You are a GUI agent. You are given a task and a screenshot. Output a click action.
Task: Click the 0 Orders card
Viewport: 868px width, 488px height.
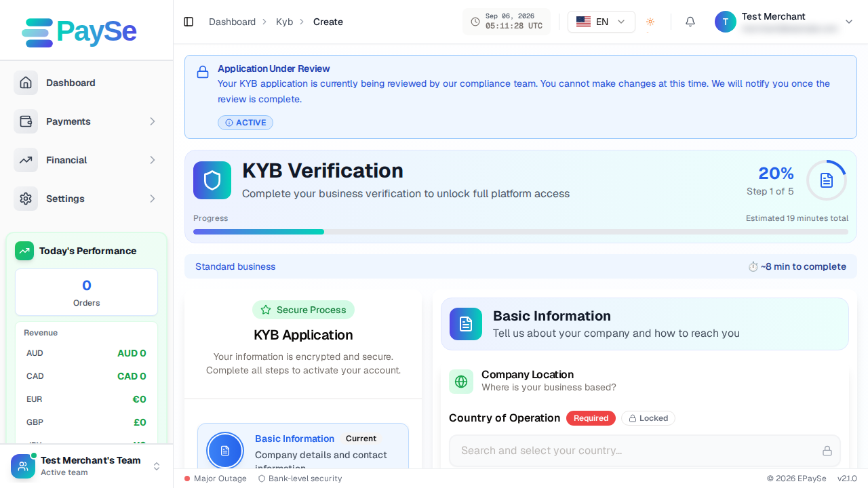(x=86, y=292)
